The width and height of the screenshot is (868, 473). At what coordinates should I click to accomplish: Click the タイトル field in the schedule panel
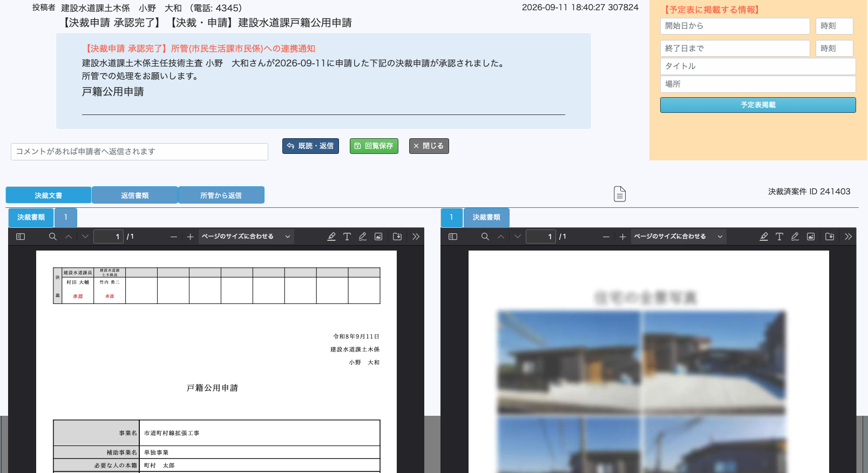coord(758,66)
